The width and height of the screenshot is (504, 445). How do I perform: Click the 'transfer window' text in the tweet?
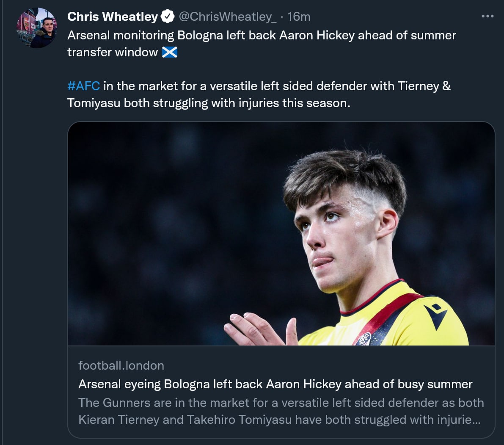pyautogui.click(x=113, y=52)
